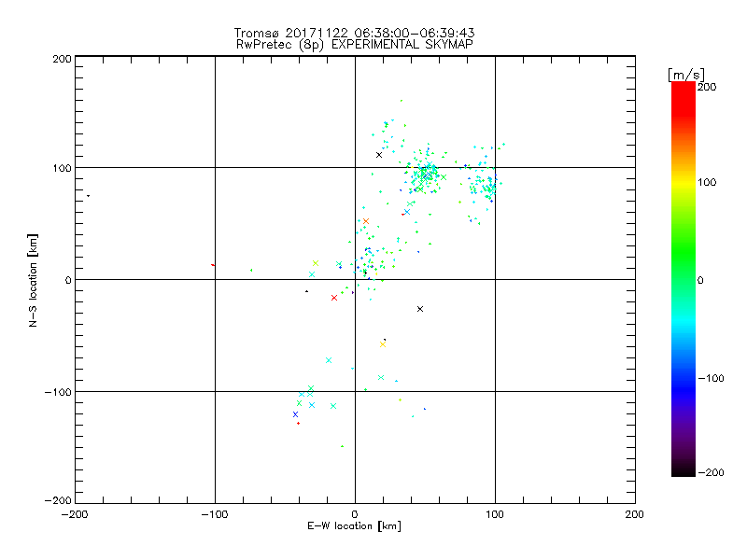This screenshot has height=560, width=747.
Task: Click the black X marker above the 100 km line
Action: 379,155
